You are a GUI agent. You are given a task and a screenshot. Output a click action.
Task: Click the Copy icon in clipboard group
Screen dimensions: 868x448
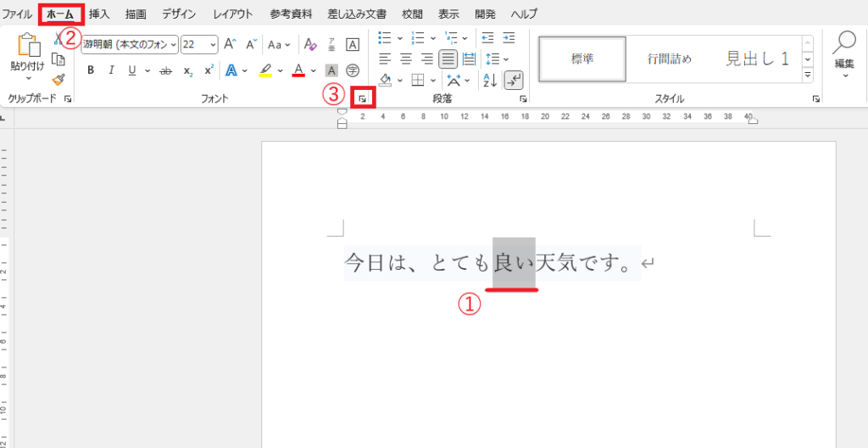[x=58, y=59]
